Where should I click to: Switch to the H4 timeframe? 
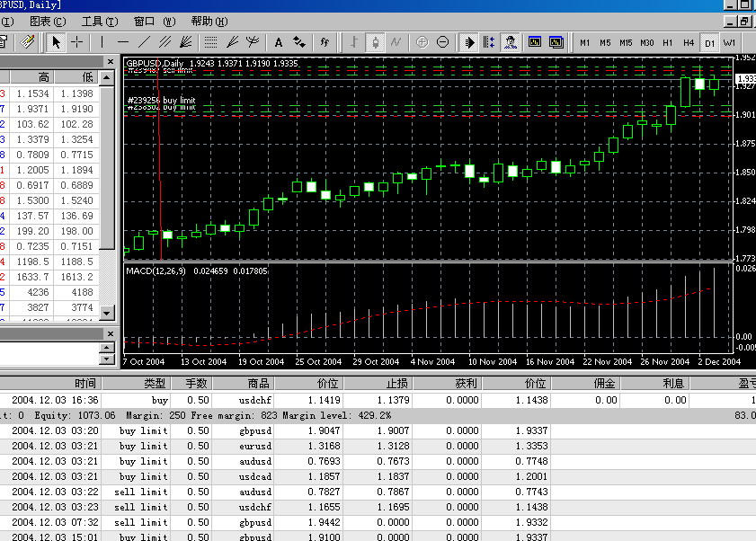point(689,42)
